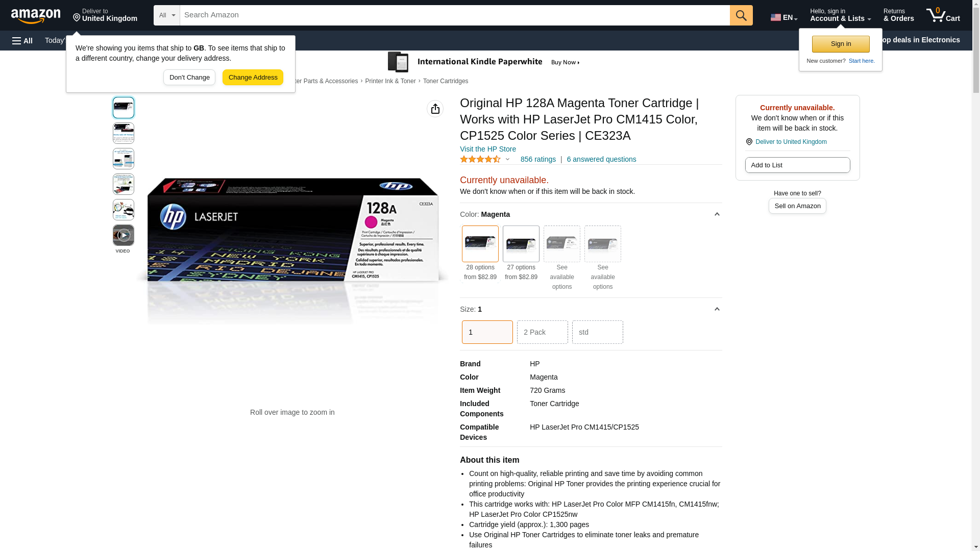
Task: Open the All hamburger menu
Action: [x=22, y=40]
